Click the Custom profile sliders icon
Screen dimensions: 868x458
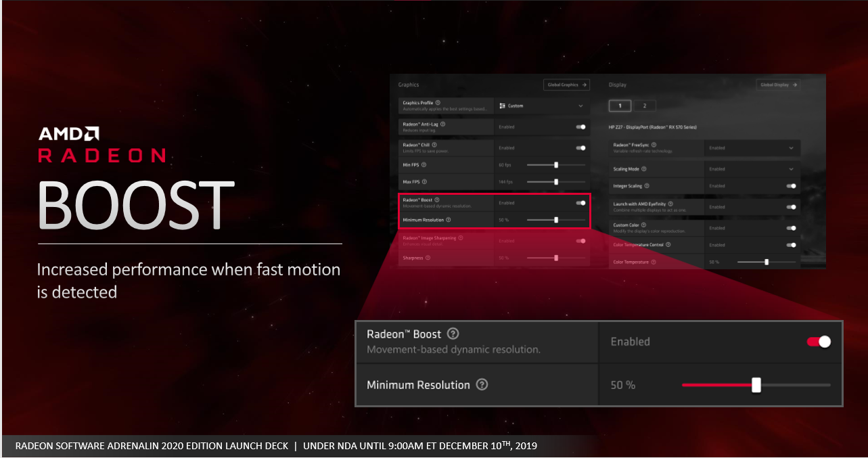pyautogui.click(x=502, y=106)
